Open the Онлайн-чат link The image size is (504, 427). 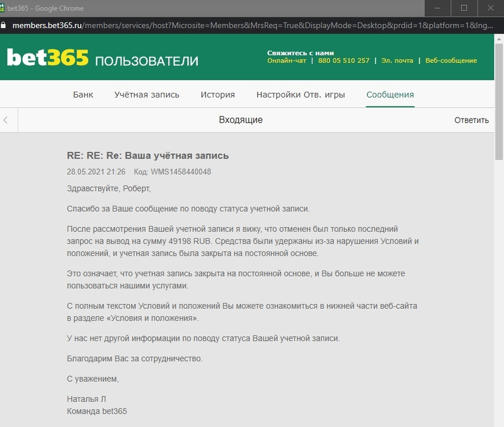286,60
